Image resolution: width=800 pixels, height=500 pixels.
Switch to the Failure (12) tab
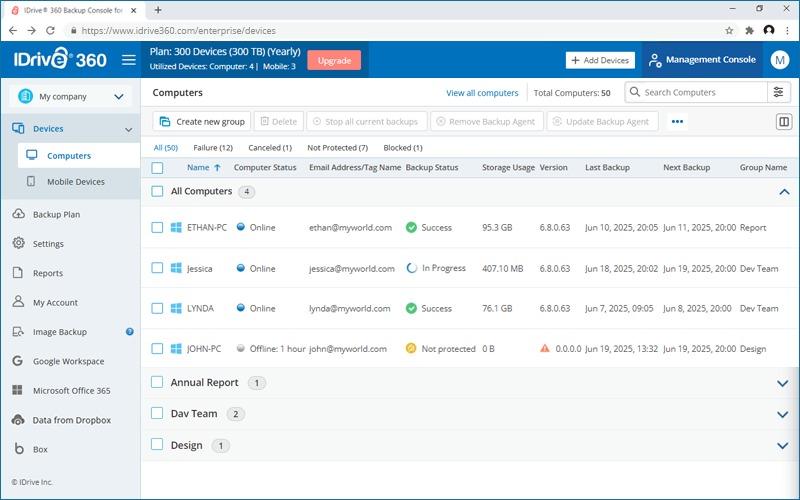pos(213,147)
